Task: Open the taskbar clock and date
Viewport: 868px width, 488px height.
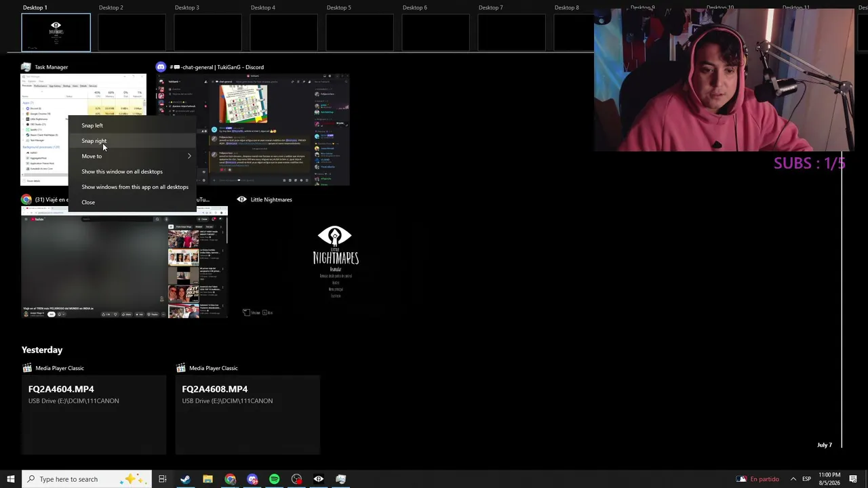Action: tap(829, 479)
